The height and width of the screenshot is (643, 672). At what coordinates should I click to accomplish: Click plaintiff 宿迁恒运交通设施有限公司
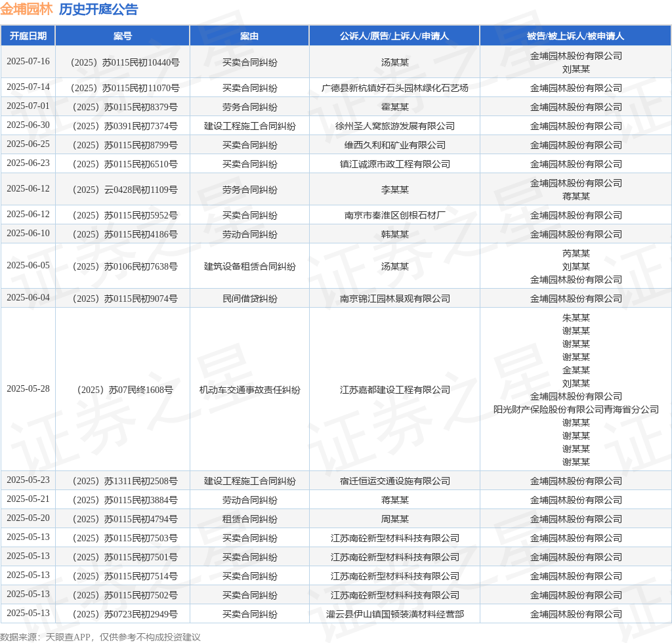(394, 481)
